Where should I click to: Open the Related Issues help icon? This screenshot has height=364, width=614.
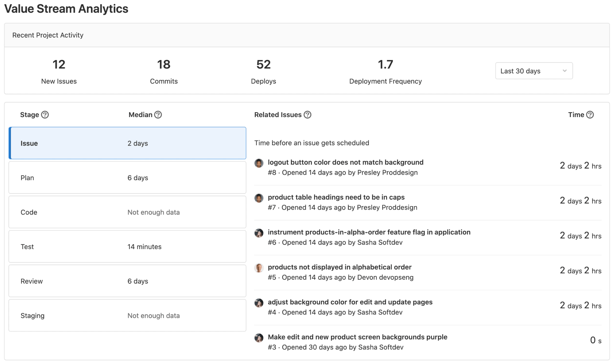tap(307, 114)
